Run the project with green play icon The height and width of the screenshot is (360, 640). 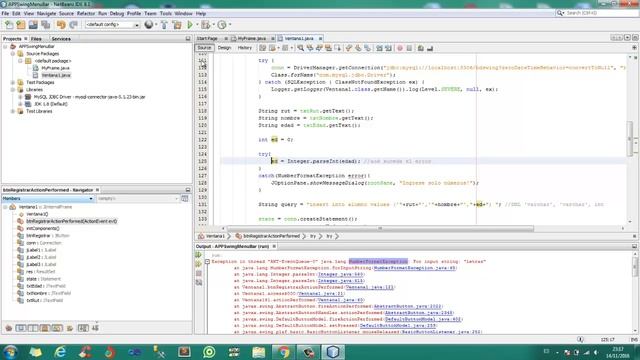point(190,25)
